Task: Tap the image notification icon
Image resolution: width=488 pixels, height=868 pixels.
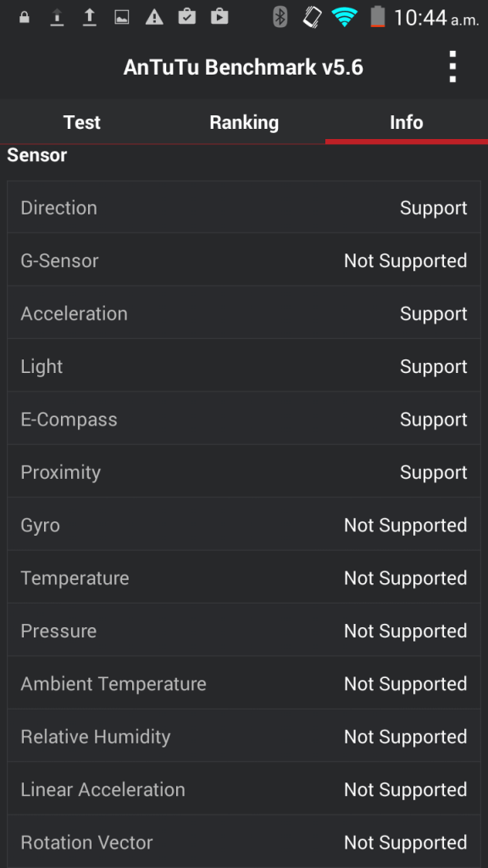Action: click(122, 18)
